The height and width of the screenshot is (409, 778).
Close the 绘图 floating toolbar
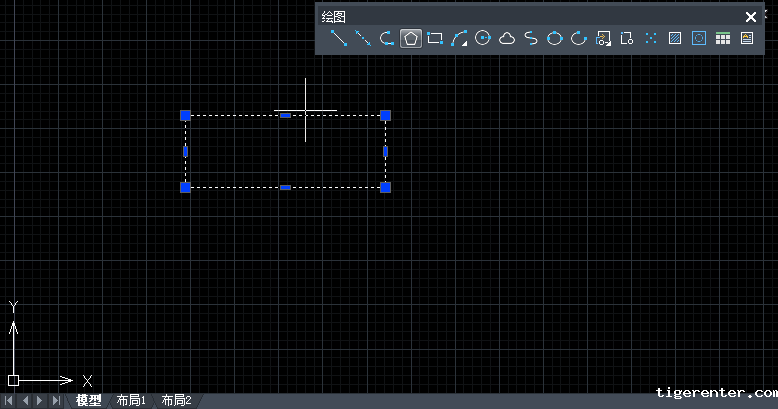[751, 16]
